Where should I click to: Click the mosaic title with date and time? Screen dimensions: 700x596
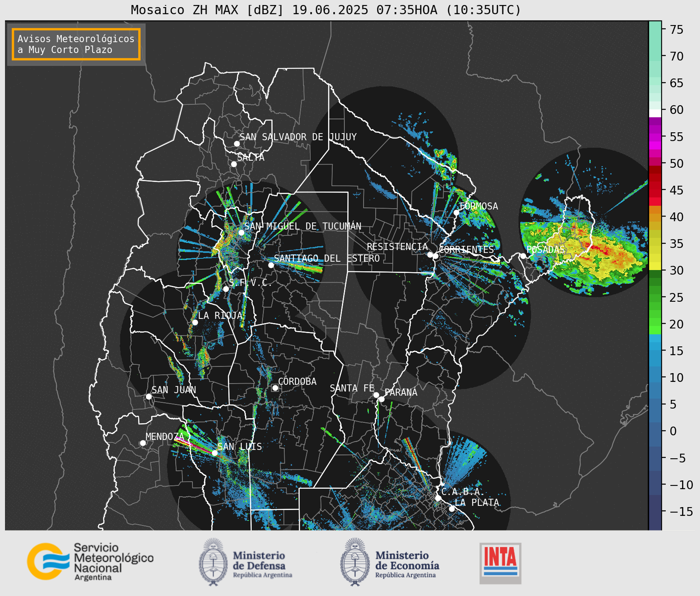coord(326,10)
